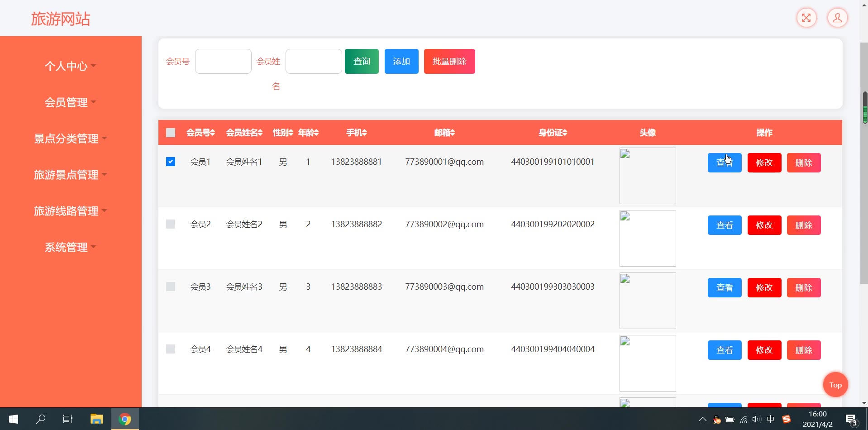Click the green 查询 button
The image size is (868, 430).
pyautogui.click(x=362, y=61)
